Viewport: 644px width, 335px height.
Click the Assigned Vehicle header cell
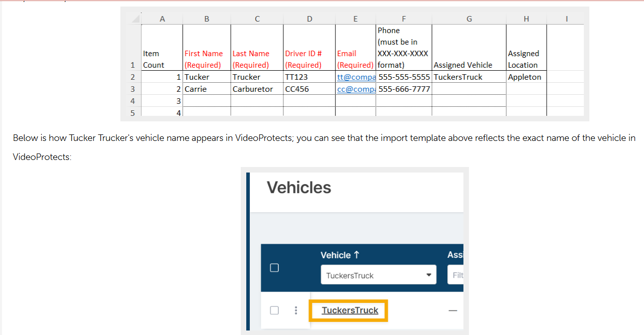pos(469,48)
